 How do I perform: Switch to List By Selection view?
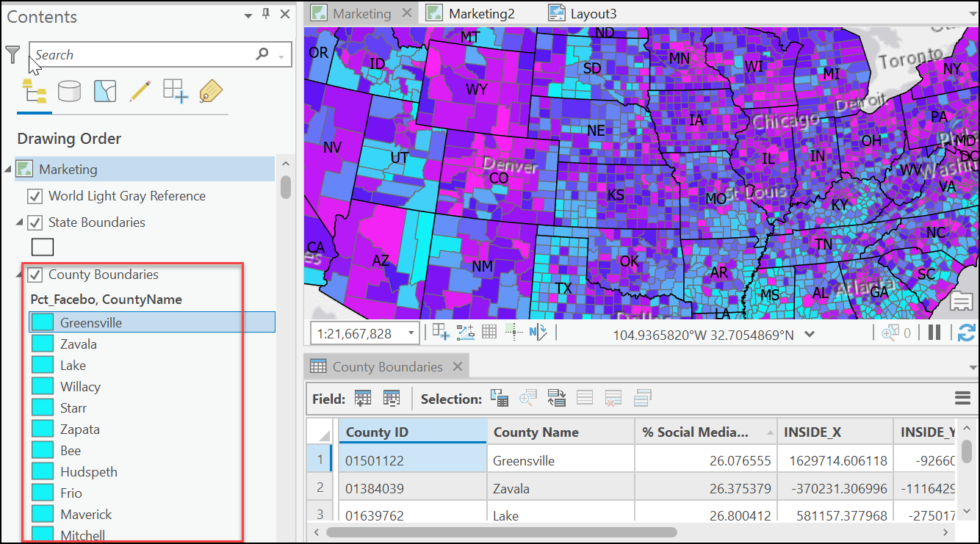[105, 91]
